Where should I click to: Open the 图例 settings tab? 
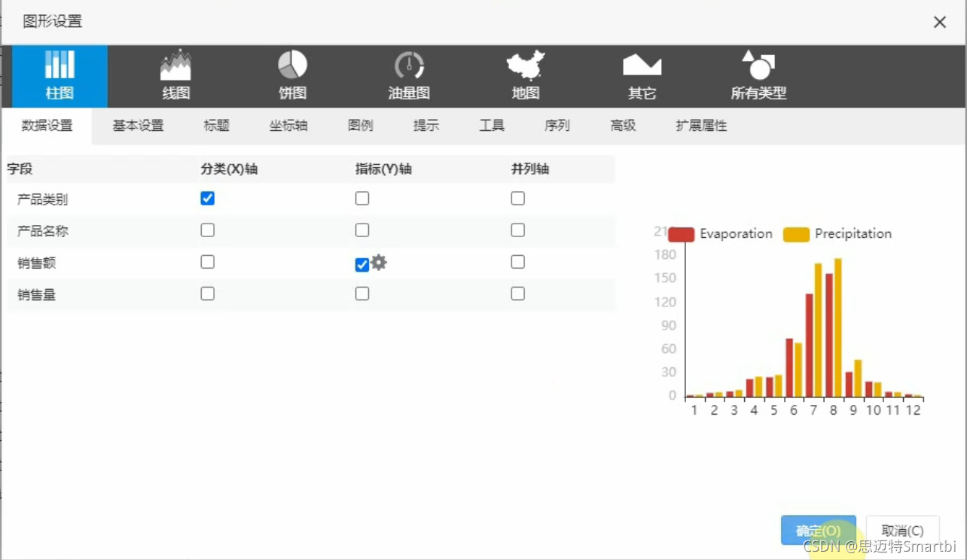[x=361, y=125]
